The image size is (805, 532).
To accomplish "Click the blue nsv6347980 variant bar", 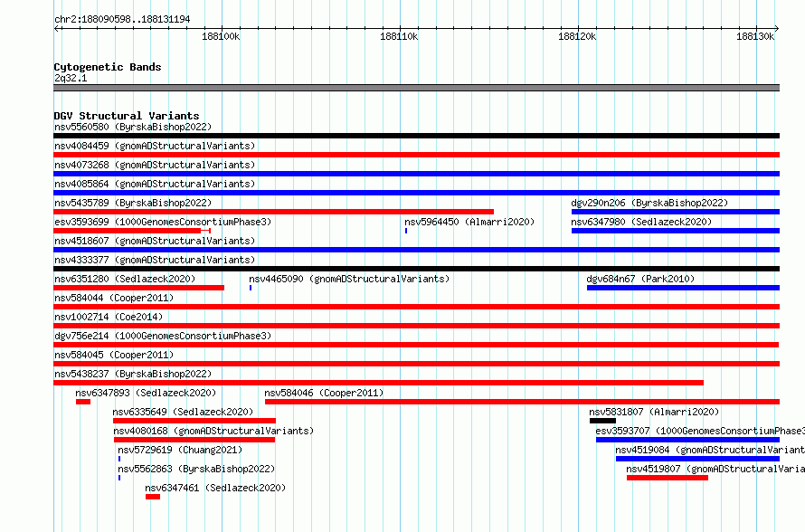I will point(676,231).
